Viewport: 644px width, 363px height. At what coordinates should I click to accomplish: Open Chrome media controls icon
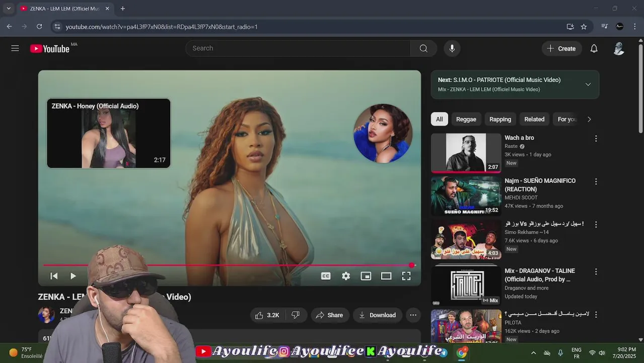[x=604, y=26]
